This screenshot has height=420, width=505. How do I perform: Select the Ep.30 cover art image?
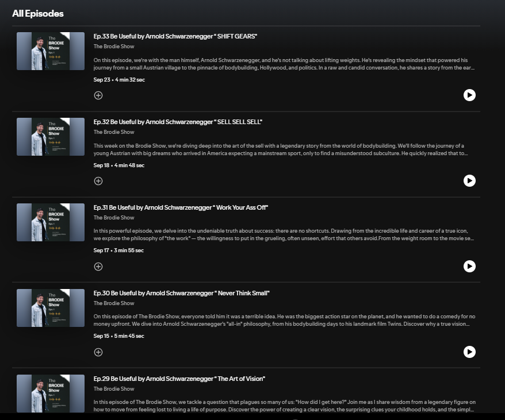(51, 308)
